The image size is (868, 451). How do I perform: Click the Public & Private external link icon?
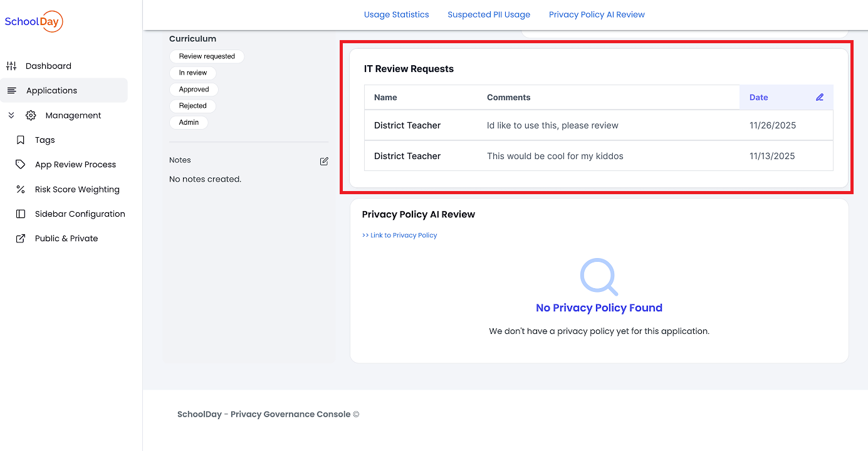[x=21, y=238]
